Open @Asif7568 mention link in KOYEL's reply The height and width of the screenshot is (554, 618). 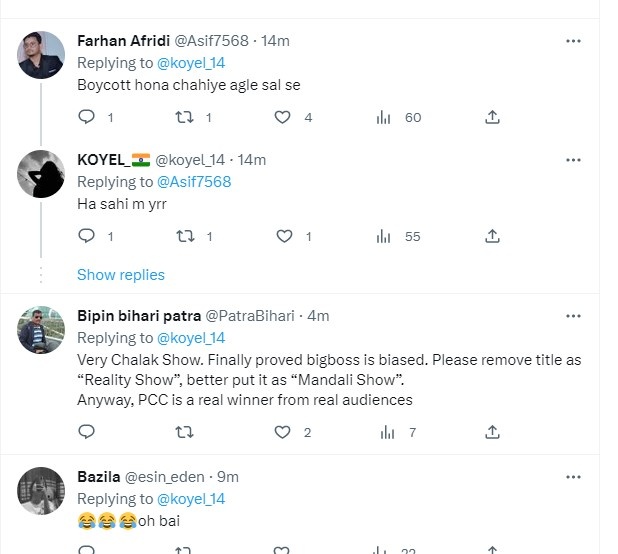click(194, 182)
